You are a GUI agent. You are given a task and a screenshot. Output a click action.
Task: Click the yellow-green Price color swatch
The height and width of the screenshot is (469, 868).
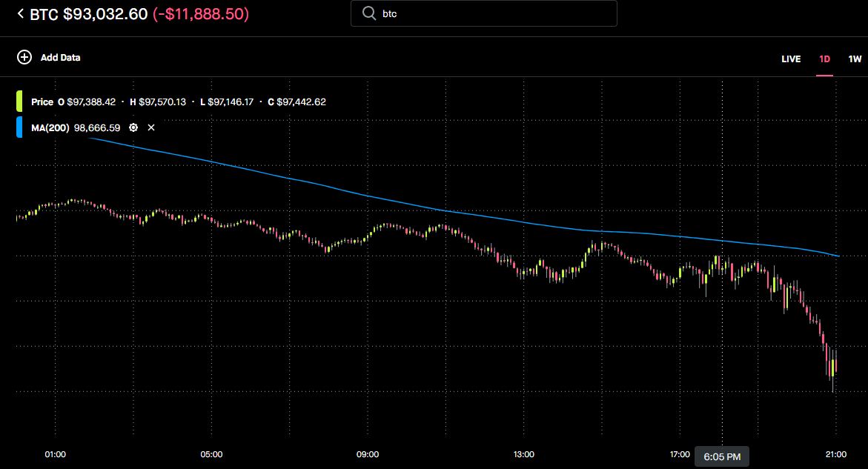tap(19, 102)
